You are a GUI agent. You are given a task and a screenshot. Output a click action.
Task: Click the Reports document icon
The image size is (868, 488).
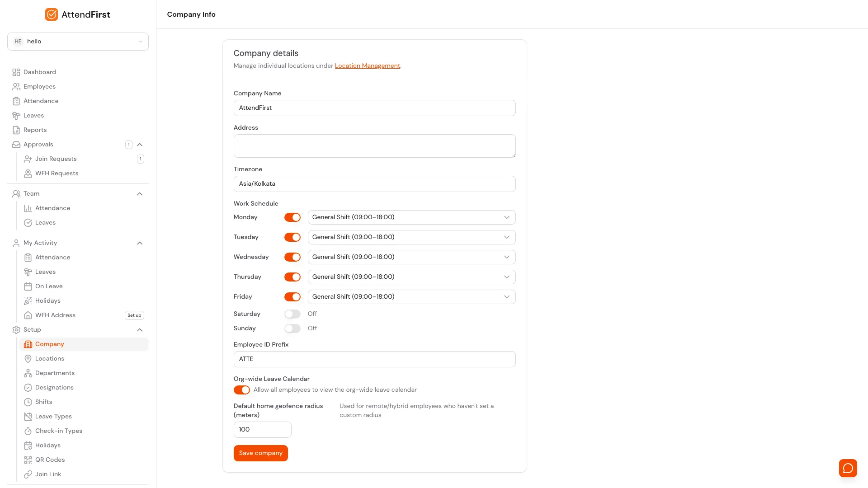click(x=16, y=130)
